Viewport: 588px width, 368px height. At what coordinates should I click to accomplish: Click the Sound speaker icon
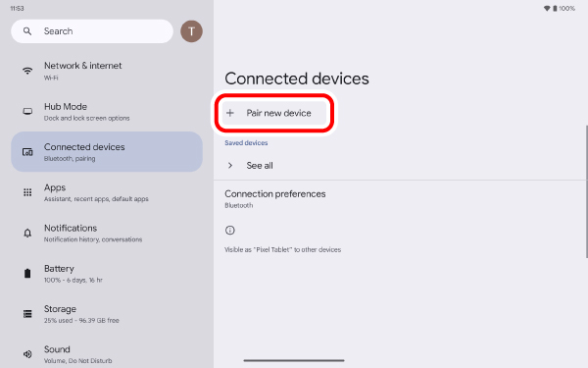point(27,354)
